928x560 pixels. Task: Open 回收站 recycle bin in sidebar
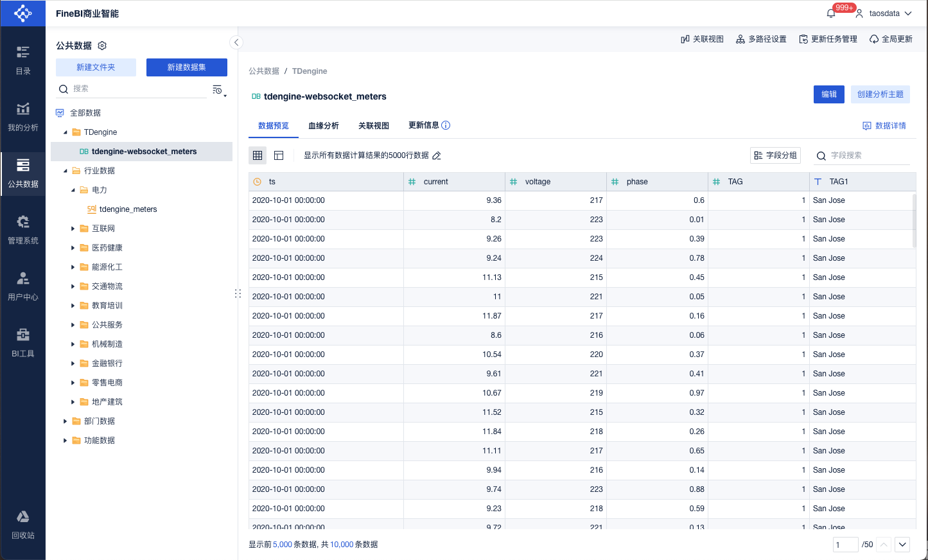click(22, 524)
